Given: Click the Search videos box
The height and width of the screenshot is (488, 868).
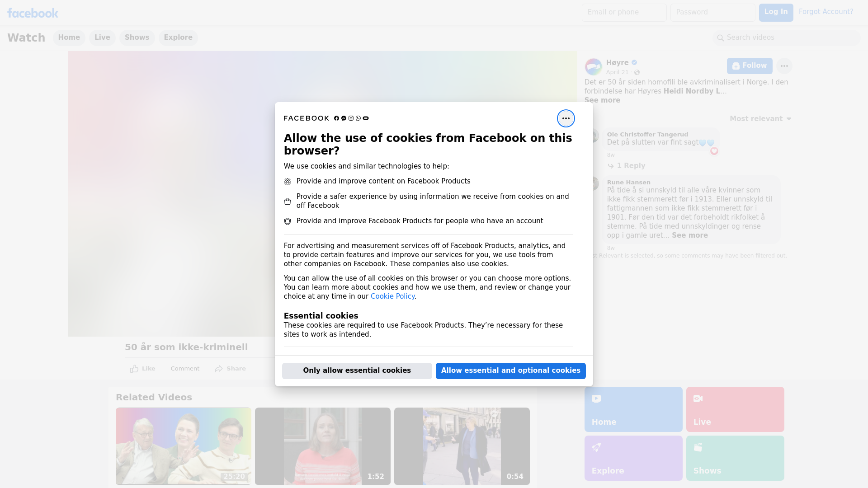Looking at the screenshot, I should coord(787,38).
